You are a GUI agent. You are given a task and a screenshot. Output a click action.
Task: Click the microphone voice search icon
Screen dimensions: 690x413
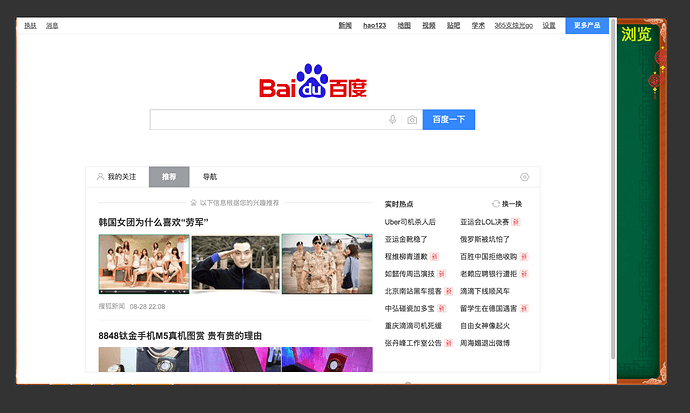(x=393, y=120)
